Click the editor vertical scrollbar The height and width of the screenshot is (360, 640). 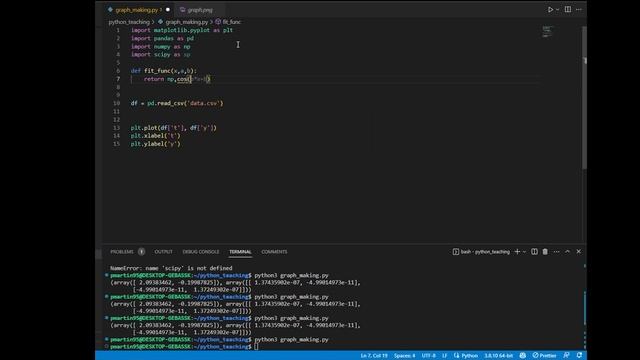tap(584, 98)
